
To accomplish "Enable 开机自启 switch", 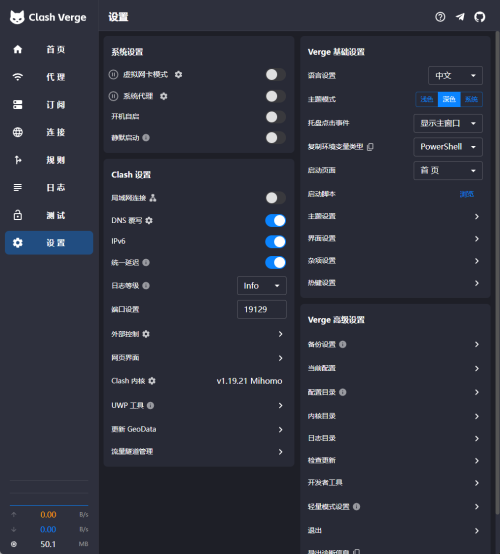I will [276, 117].
